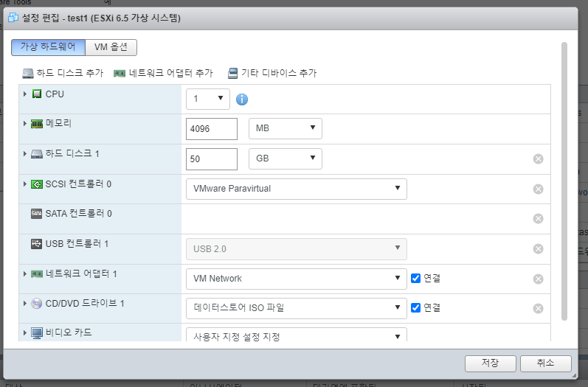Click the network adapter 1 icon
The width and height of the screenshot is (588, 387).
[x=37, y=274]
